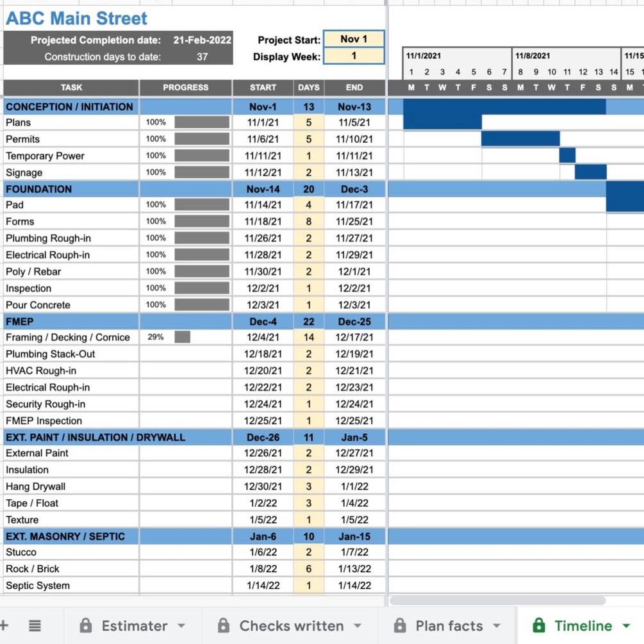Click the DAYS column header
Screen dimensions: 644x644
click(x=308, y=88)
